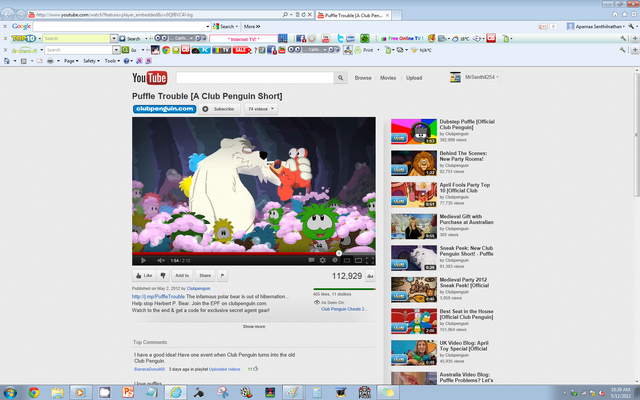This screenshot has width=640, height=400.
Task: Open PowerPoint from the taskbar
Action: coord(128,393)
